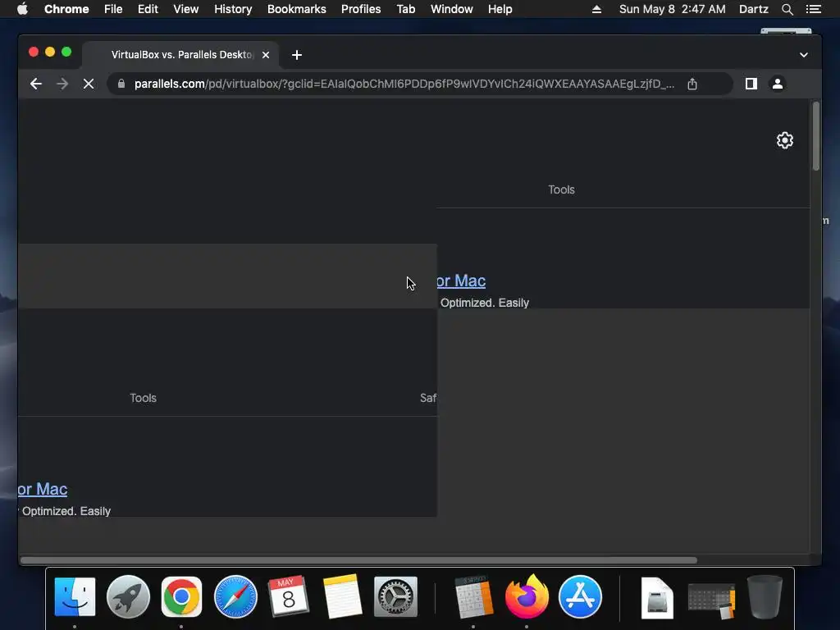Click the lower 'or Mac' link
Screen dimensions: 840x630
(x=43, y=489)
